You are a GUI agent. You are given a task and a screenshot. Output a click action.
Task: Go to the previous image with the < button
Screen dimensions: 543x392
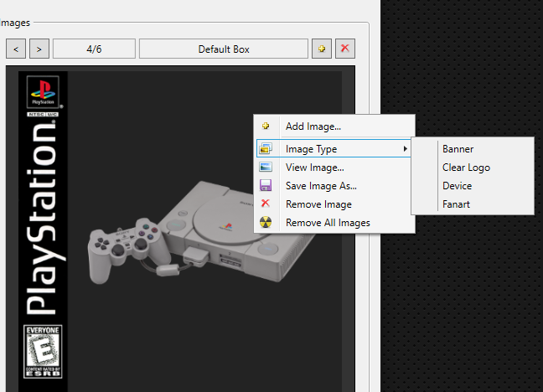(16, 49)
